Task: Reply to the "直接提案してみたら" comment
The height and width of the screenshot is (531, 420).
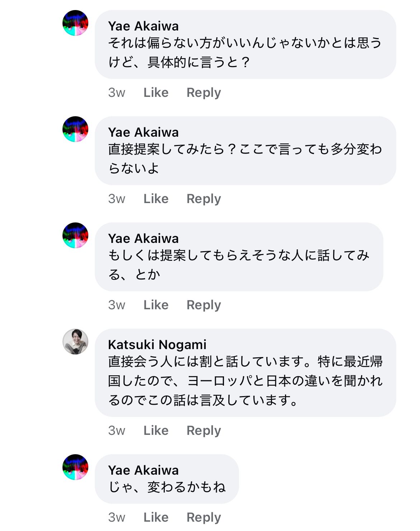Action: (x=204, y=199)
